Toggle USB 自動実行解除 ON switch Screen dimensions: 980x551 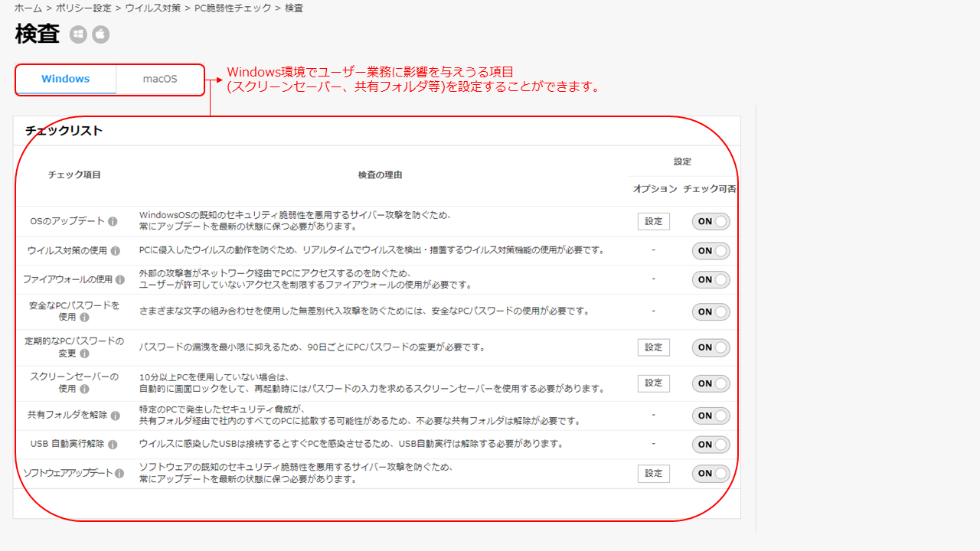point(711,445)
